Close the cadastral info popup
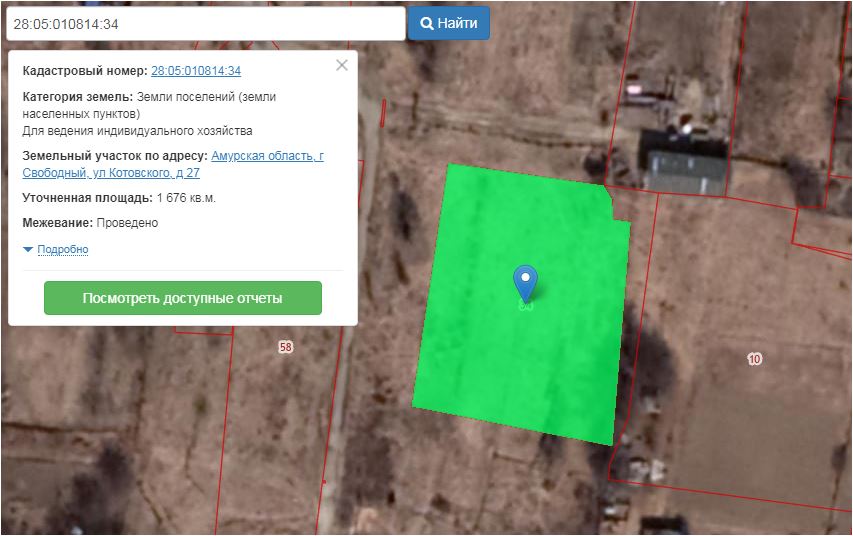853x536 pixels. coord(342,65)
